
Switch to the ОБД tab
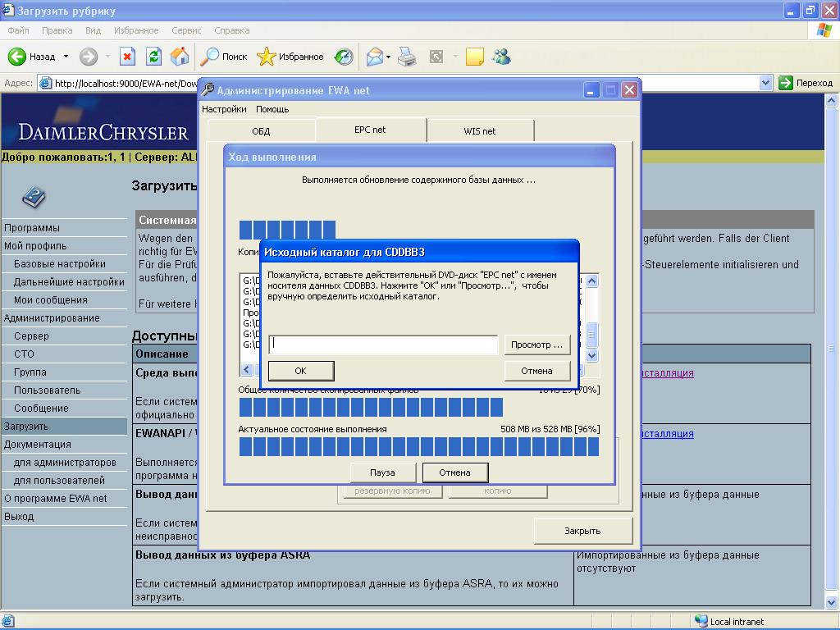coord(261,131)
